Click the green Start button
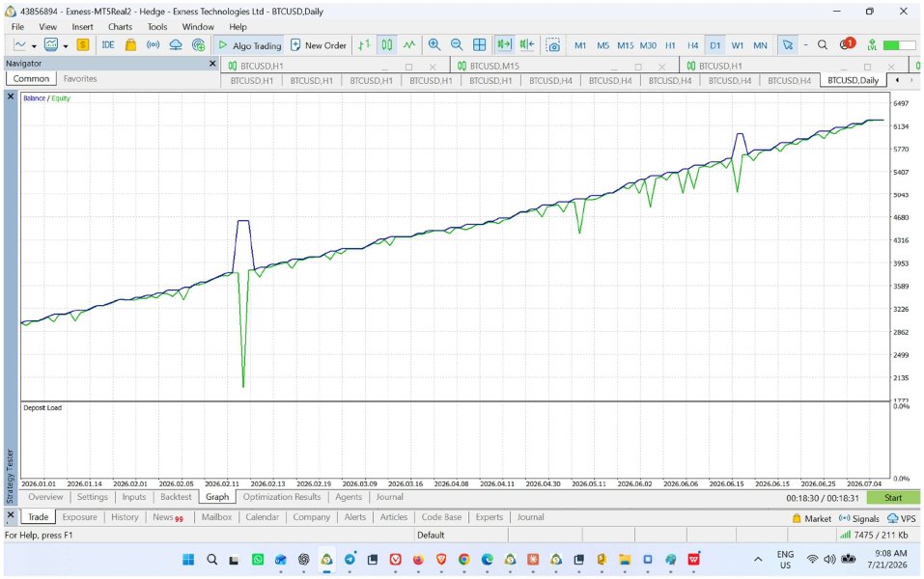Image resolution: width=924 pixels, height=579 pixels. coord(893,498)
